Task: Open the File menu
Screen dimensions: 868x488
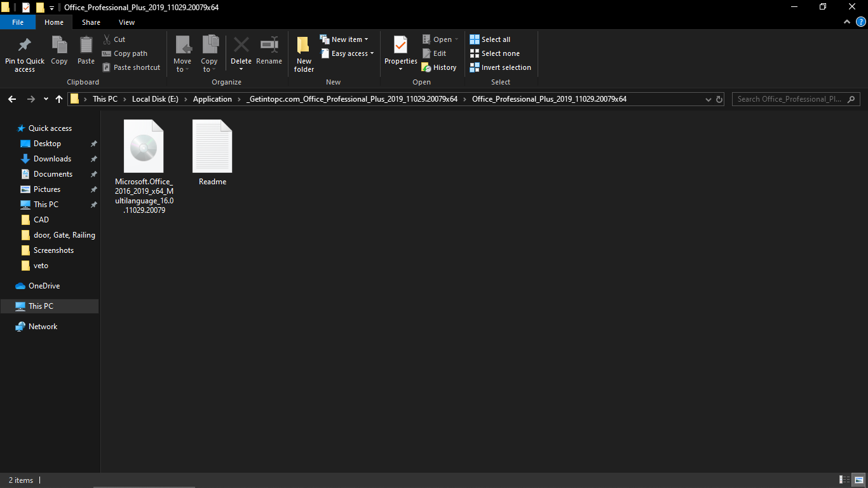Action: 18,22
